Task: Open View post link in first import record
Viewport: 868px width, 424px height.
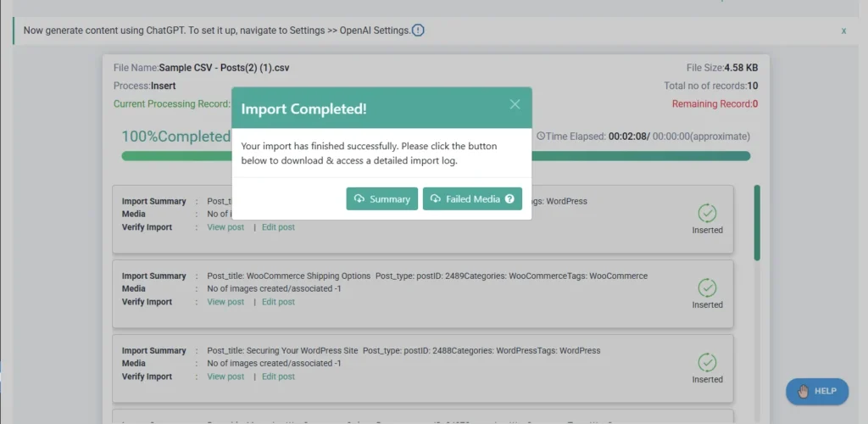Action: coord(225,227)
